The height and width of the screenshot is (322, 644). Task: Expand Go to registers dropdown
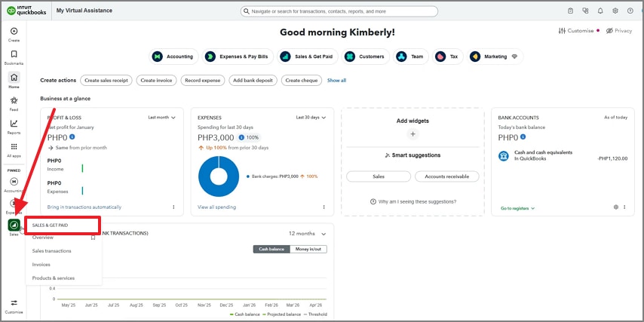coord(517,208)
